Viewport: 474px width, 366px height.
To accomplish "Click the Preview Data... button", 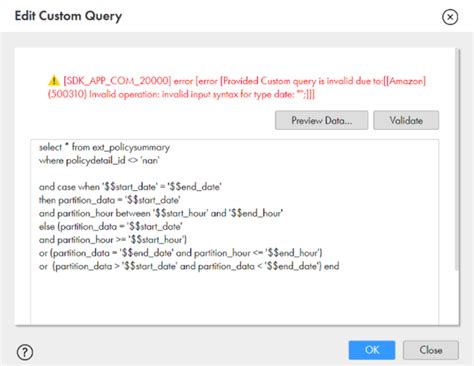I will [321, 120].
